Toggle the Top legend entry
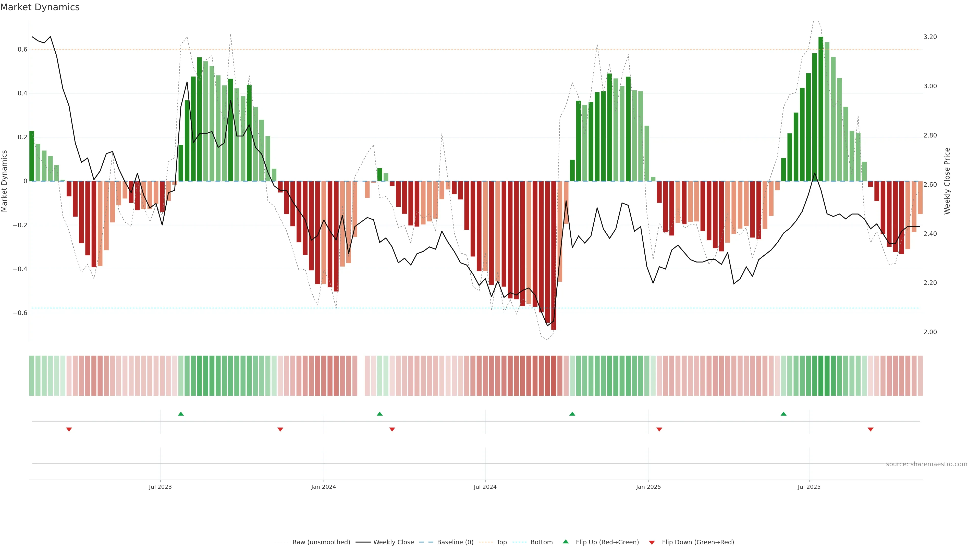Screen dimensions: 980x551 pyautogui.click(x=501, y=542)
